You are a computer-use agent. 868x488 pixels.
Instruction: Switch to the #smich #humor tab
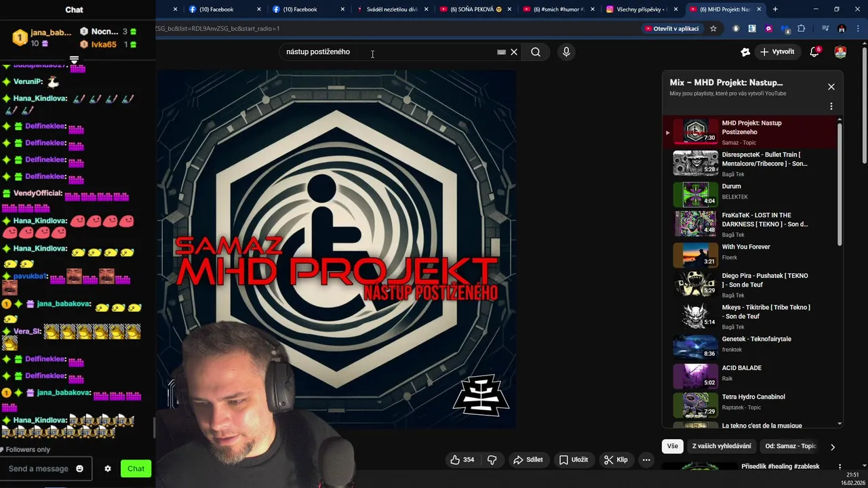point(560,9)
